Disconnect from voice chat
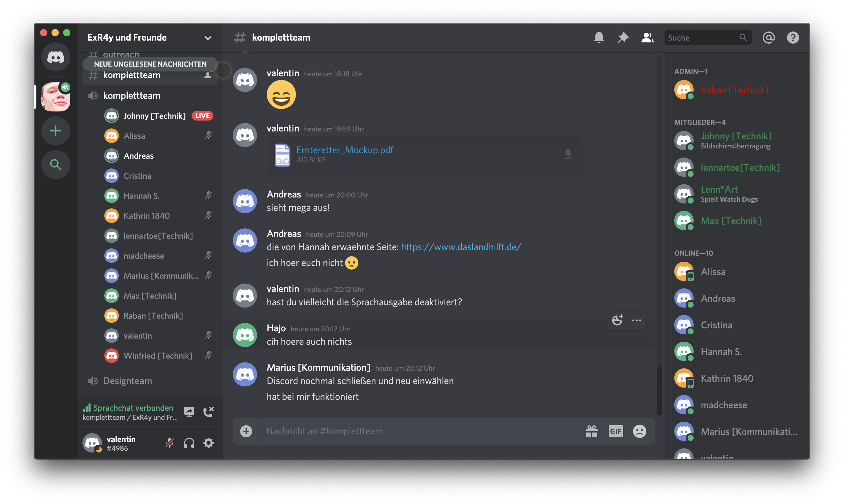Image resolution: width=844 pixels, height=504 pixels. click(208, 412)
